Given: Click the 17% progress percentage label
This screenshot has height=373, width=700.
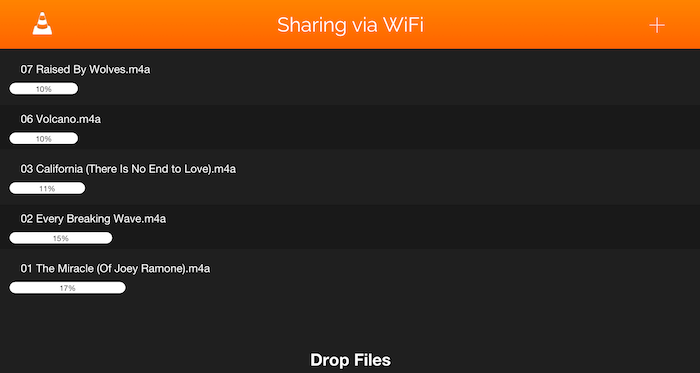Looking at the screenshot, I should click(67, 288).
